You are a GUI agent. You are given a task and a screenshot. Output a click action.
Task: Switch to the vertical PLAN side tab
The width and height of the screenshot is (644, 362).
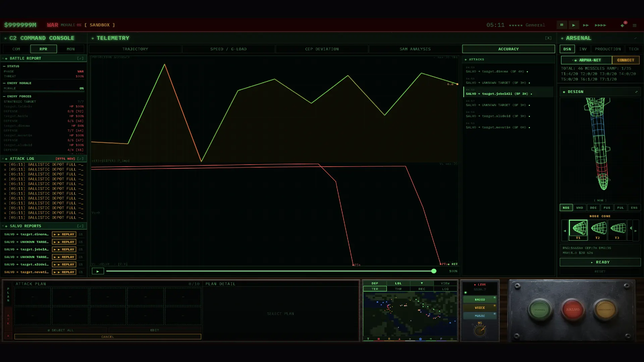(x=8, y=294)
